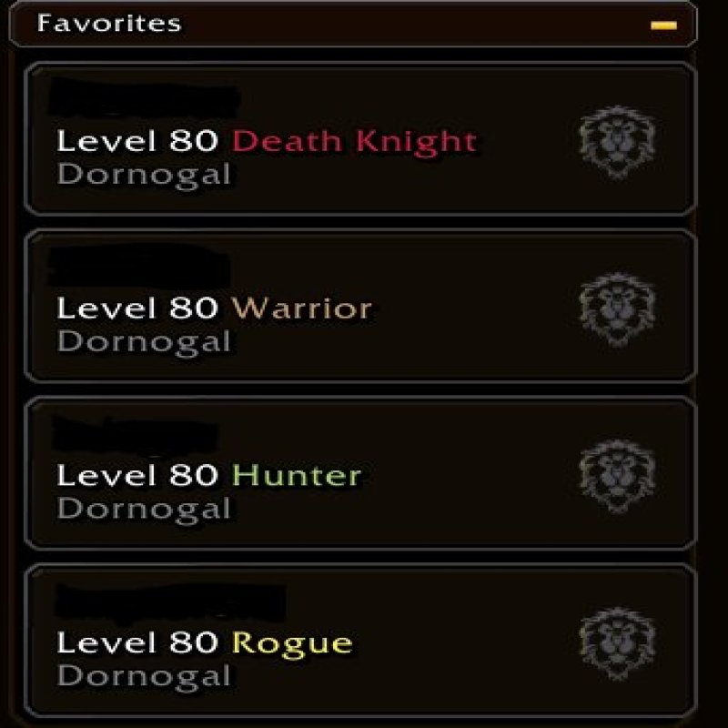
Task: Click the red Death Knight class text
Action: click(x=355, y=141)
